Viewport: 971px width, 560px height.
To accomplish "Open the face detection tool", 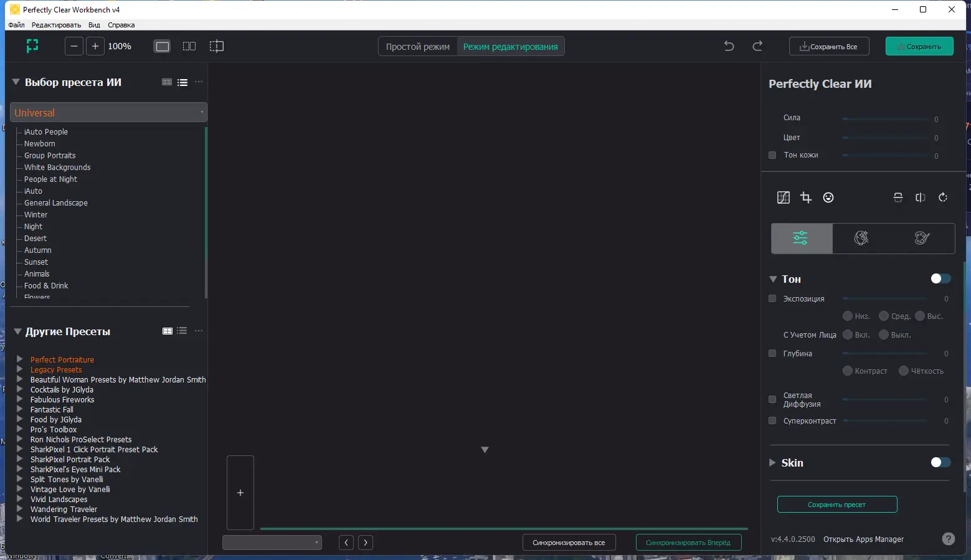I will point(828,197).
